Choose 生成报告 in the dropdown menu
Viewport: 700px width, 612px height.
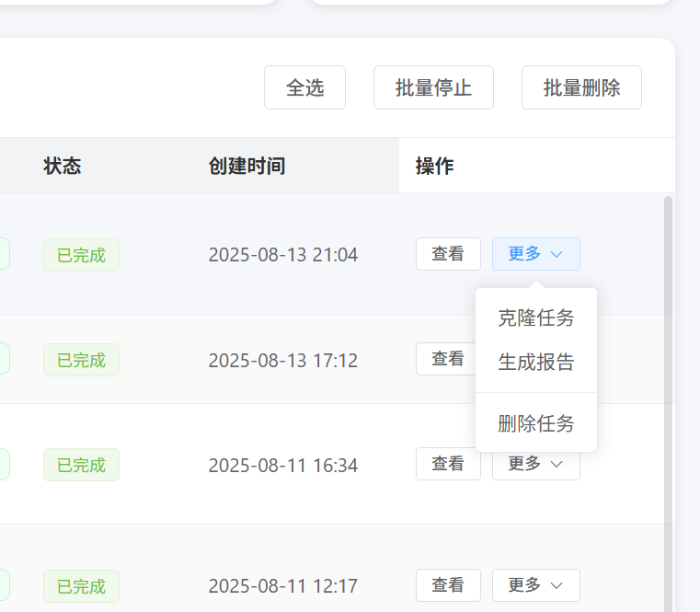(535, 362)
